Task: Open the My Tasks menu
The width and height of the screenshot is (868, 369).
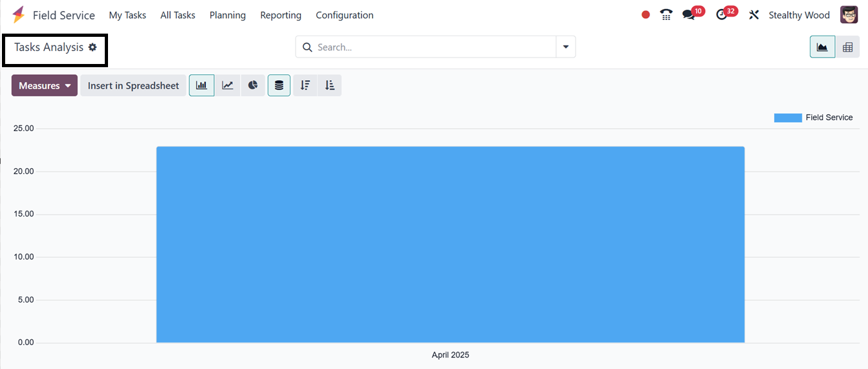Action: tap(127, 15)
